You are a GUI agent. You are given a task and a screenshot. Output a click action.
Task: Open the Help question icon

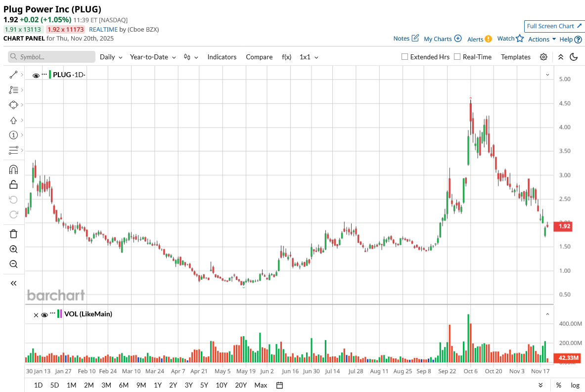tap(578, 40)
